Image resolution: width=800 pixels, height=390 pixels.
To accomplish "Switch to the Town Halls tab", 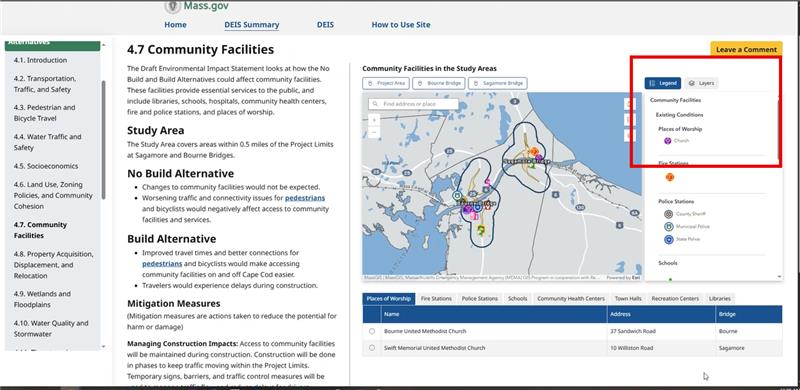I will click(628, 299).
